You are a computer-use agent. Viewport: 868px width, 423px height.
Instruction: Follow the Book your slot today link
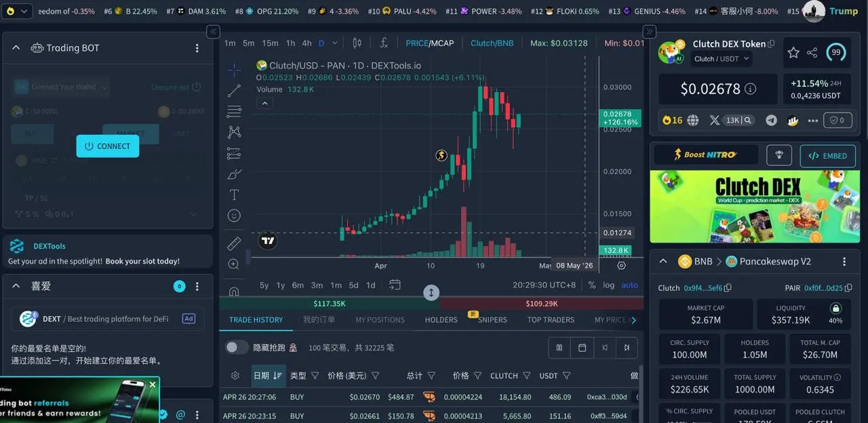tap(142, 261)
